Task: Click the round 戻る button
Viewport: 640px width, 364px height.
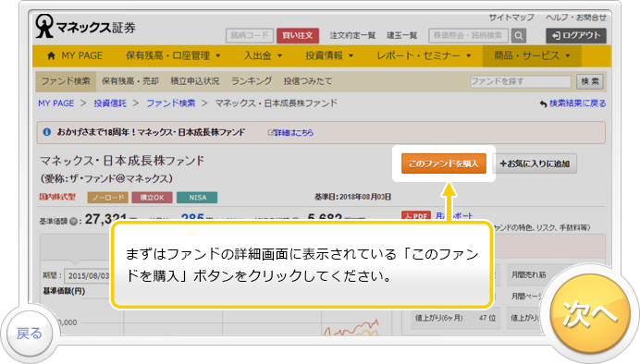Action: tap(30, 334)
